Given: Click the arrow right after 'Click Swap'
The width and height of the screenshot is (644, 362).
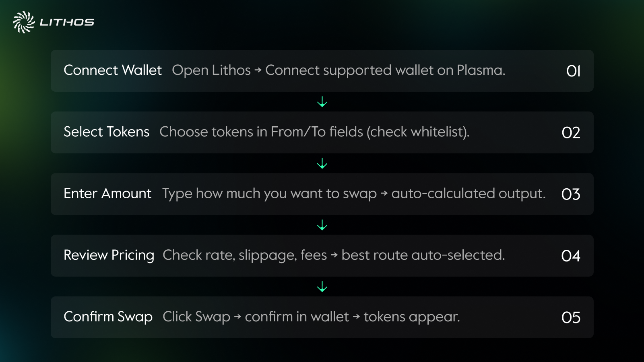Looking at the screenshot, I should click(237, 317).
